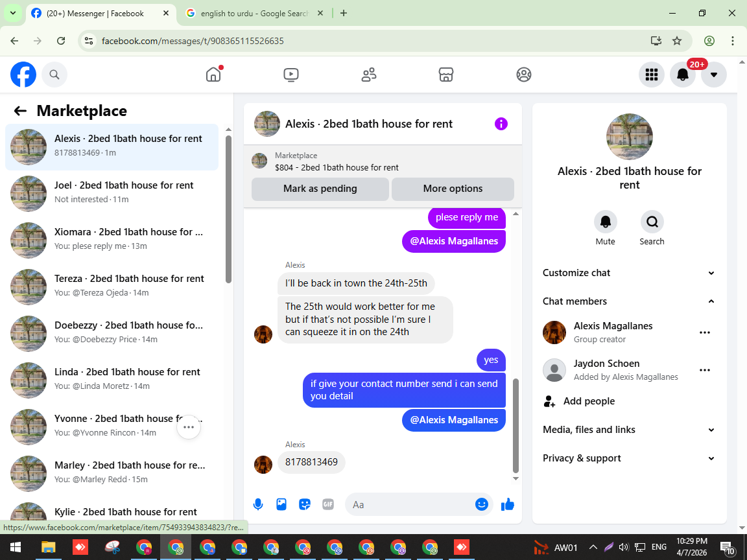The image size is (747, 560).
Task: Open Xiomara conversation in list
Action: (x=112, y=240)
